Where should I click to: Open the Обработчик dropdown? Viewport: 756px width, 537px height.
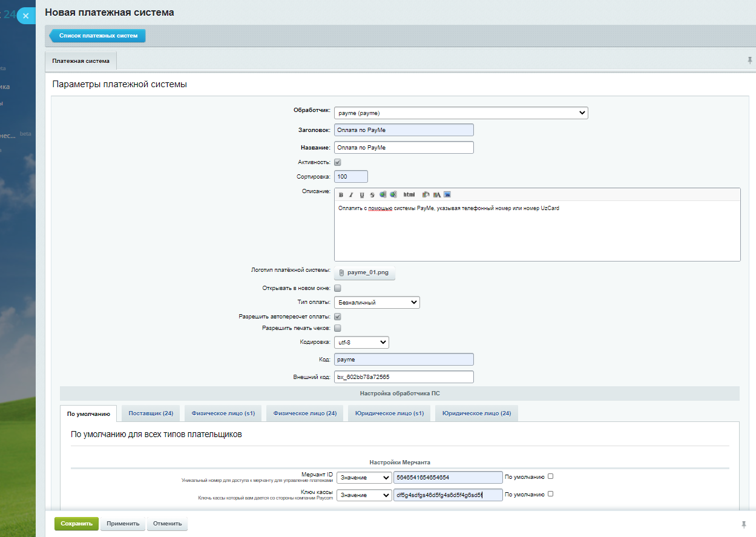461,113
